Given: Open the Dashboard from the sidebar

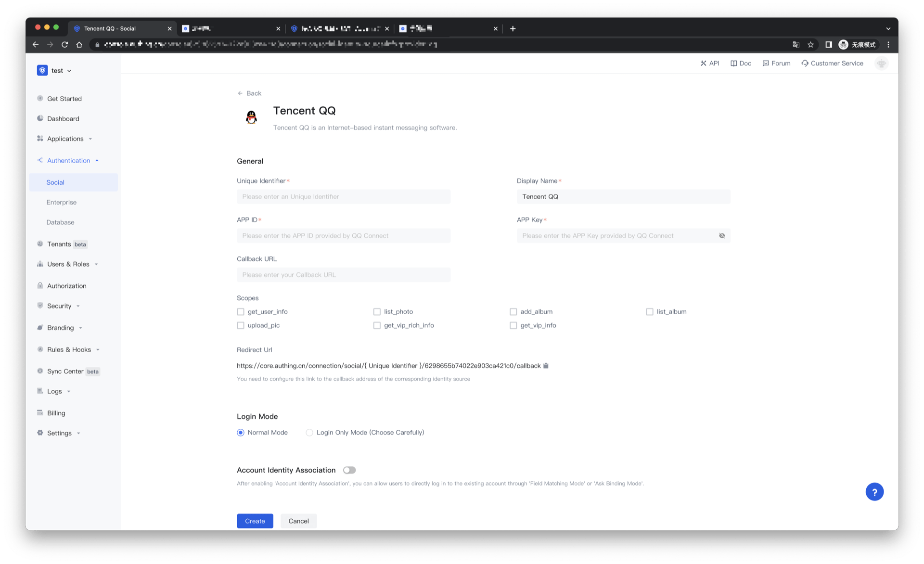Looking at the screenshot, I should click(x=63, y=118).
